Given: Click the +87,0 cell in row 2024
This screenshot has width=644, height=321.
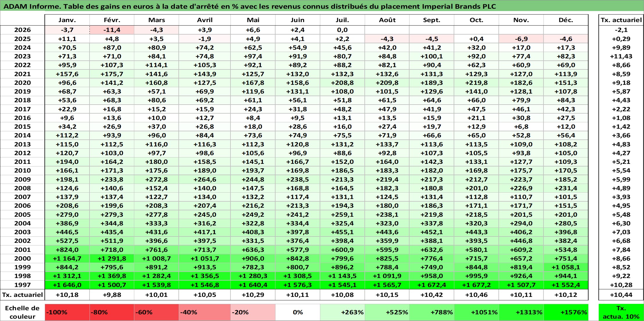Looking at the screenshot, I should [112, 48].
